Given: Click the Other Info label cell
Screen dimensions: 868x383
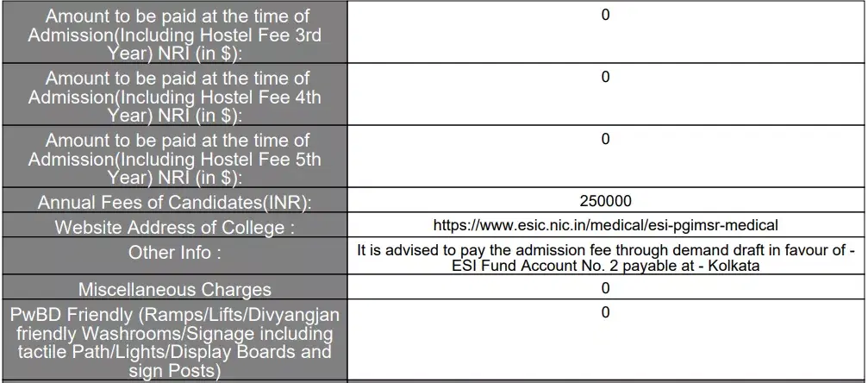Looking at the screenshot, I should 174,253.
